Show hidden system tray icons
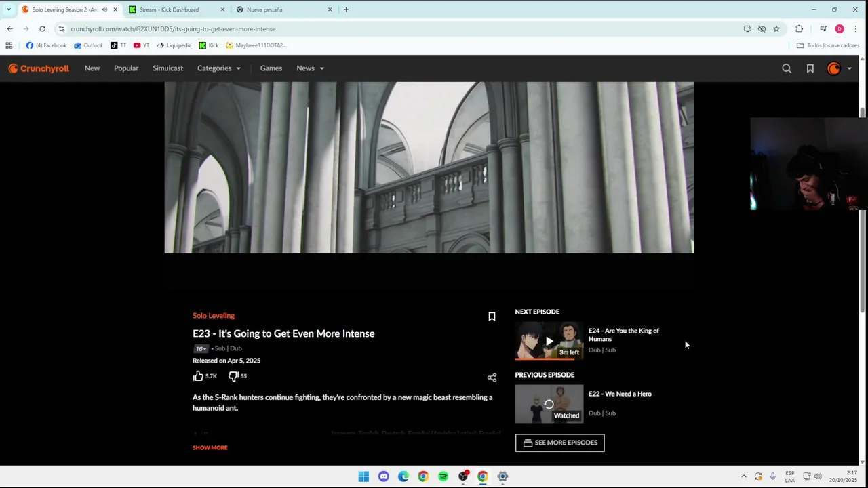868x488 pixels. (744, 476)
